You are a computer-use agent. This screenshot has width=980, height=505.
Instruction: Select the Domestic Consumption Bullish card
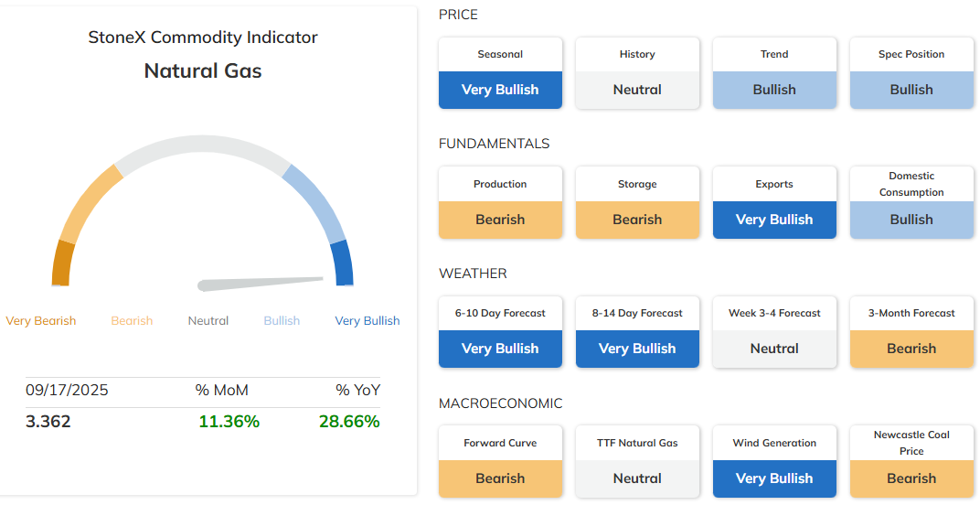pyautogui.click(x=911, y=202)
